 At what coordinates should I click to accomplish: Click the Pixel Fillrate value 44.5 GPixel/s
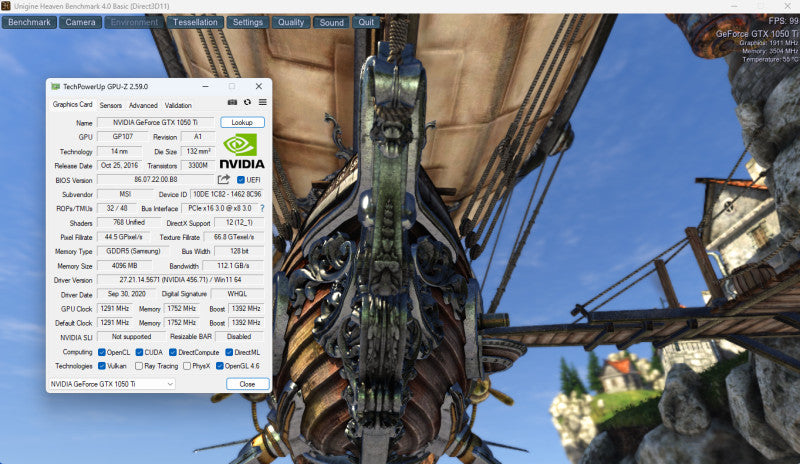123,237
